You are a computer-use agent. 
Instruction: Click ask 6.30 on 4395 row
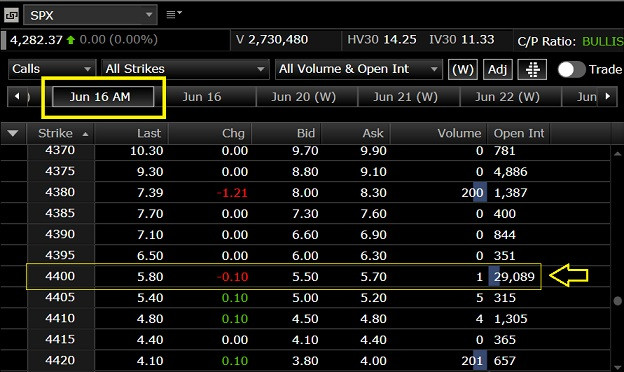pyautogui.click(x=373, y=256)
